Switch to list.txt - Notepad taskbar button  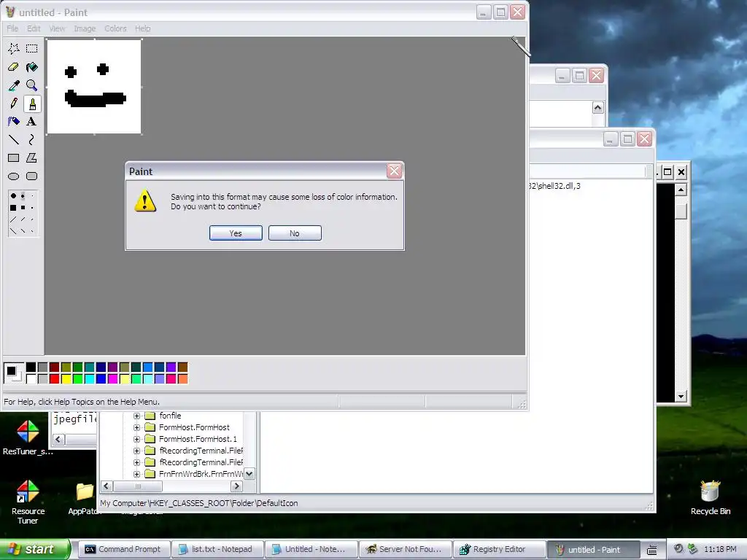tap(217, 550)
